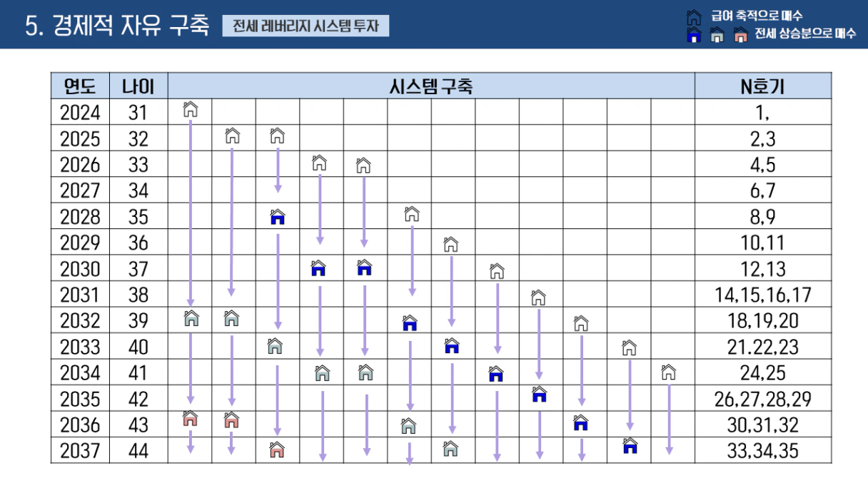Click the gray house icon in the 2033 row

(x=275, y=347)
